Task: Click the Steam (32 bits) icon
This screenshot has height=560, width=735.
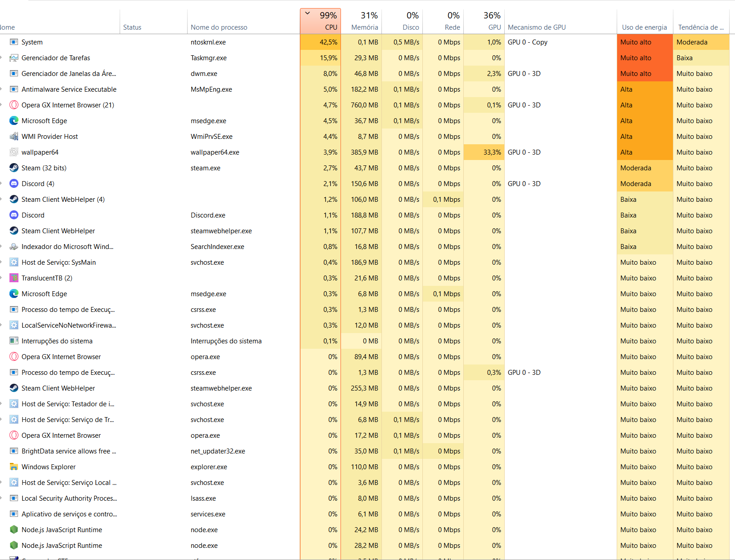Action: (14, 168)
